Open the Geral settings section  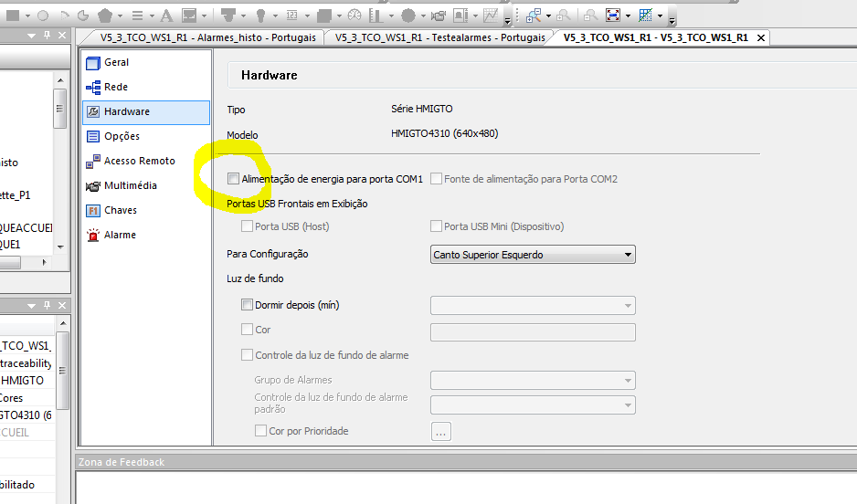[x=116, y=62]
